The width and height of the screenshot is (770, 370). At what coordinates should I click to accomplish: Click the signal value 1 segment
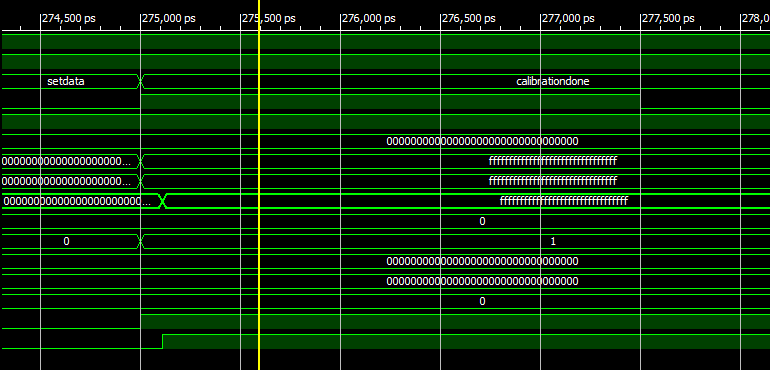553,241
